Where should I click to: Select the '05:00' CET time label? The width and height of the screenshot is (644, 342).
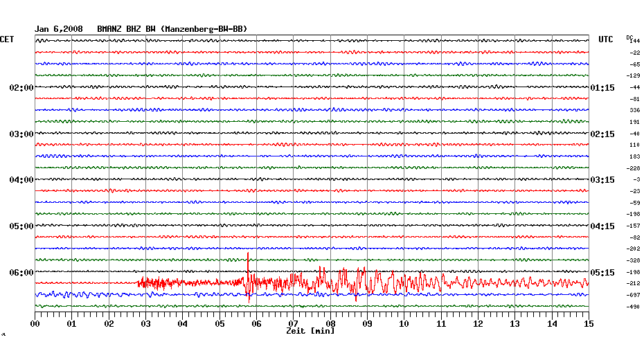click(21, 226)
